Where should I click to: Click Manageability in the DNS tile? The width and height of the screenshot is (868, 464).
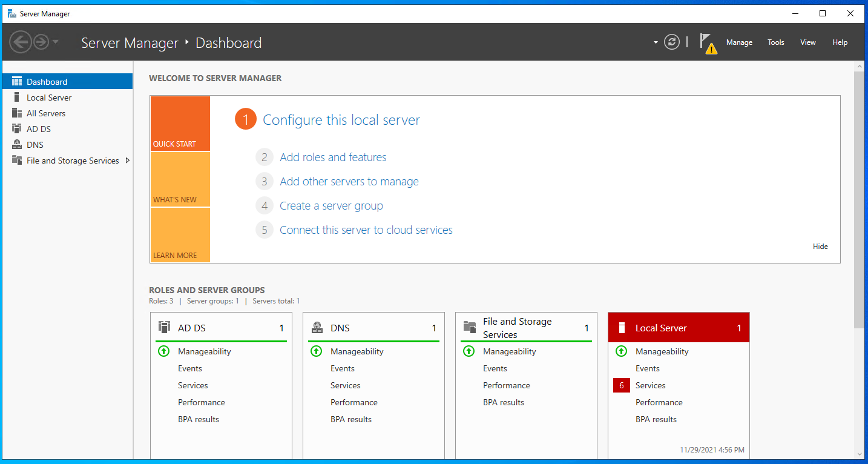point(357,351)
